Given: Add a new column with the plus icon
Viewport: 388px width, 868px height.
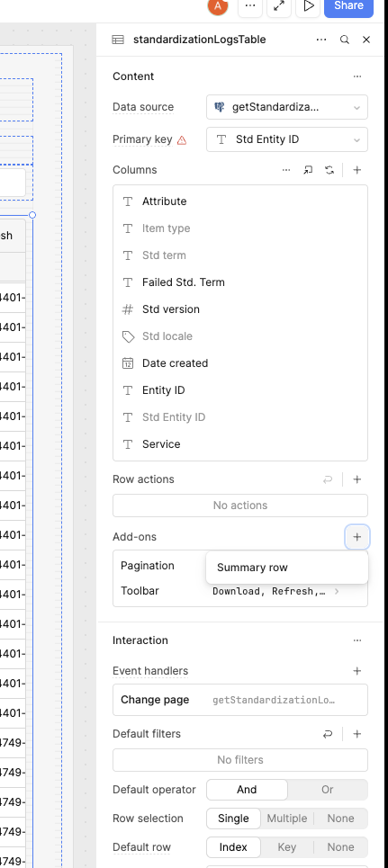Looking at the screenshot, I should point(357,170).
